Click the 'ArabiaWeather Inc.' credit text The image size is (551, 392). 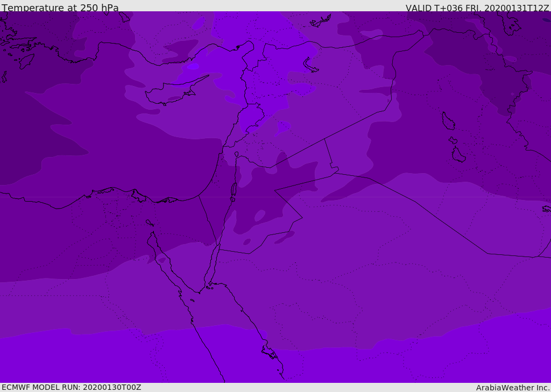[513, 388]
